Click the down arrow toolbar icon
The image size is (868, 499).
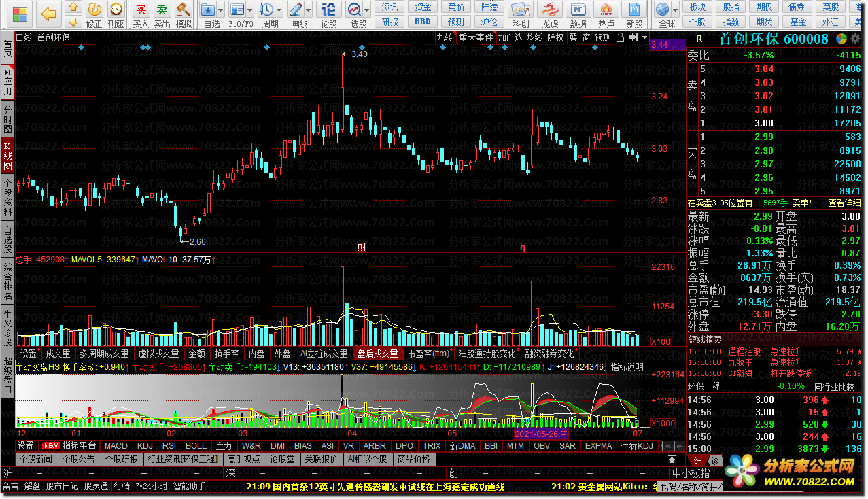[x=73, y=21]
